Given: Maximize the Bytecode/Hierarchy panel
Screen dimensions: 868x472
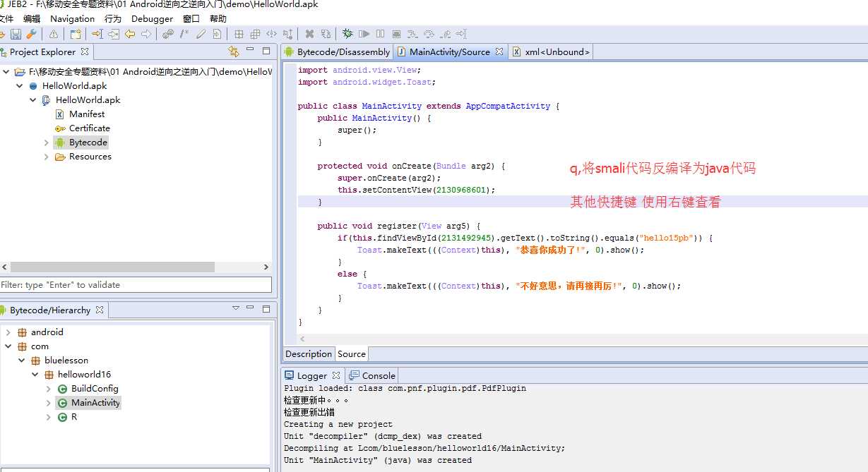Looking at the screenshot, I should click(266, 309).
